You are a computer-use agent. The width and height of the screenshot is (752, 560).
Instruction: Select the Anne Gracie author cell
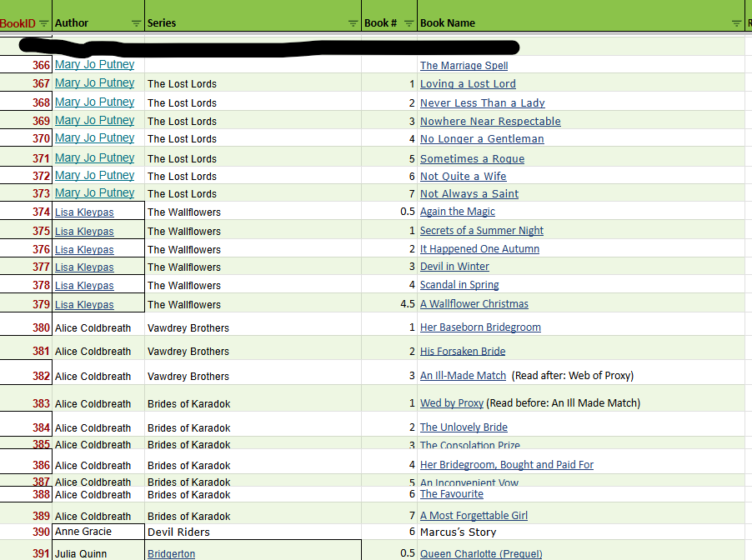tap(83, 532)
